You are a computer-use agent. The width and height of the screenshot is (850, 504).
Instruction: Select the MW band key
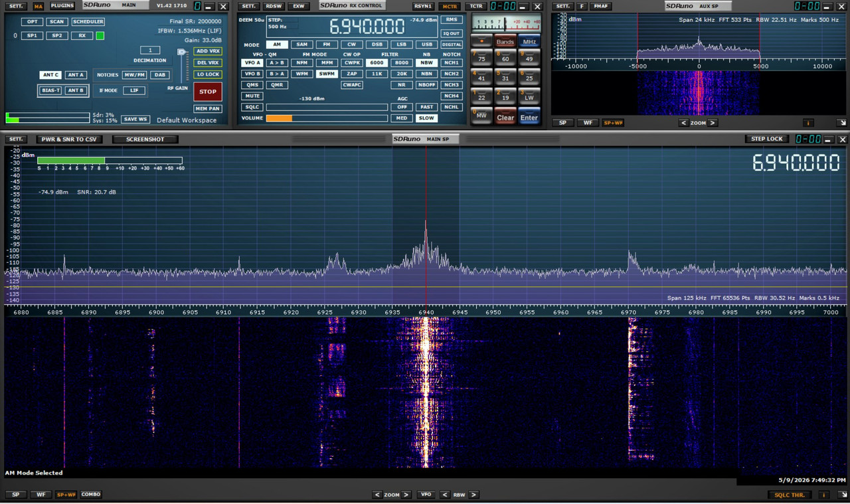(481, 116)
